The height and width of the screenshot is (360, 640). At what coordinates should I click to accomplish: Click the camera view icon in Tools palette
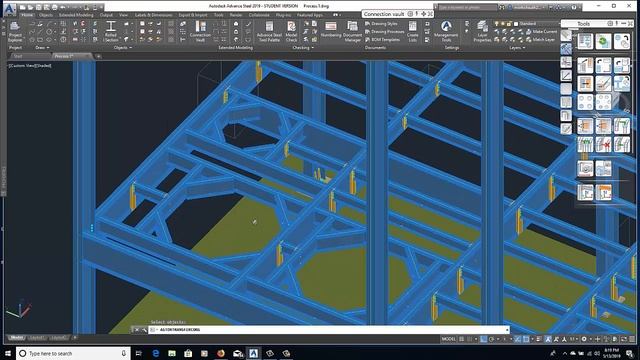pyautogui.click(x=585, y=168)
